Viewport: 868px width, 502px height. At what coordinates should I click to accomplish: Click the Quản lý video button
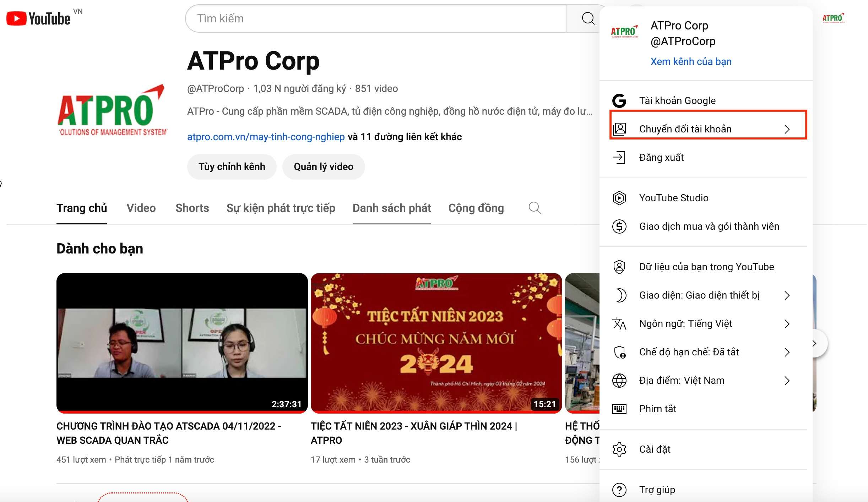click(324, 167)
